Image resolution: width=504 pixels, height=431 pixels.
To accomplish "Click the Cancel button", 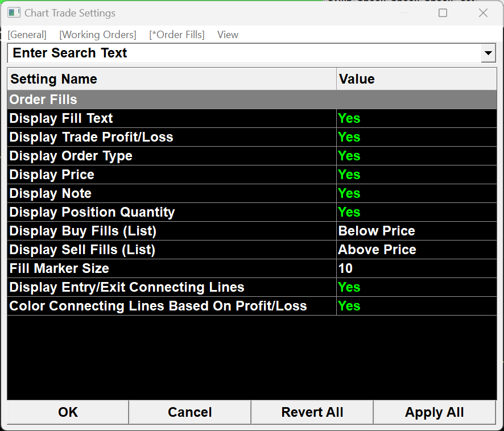I will click(x=190, y=412).
